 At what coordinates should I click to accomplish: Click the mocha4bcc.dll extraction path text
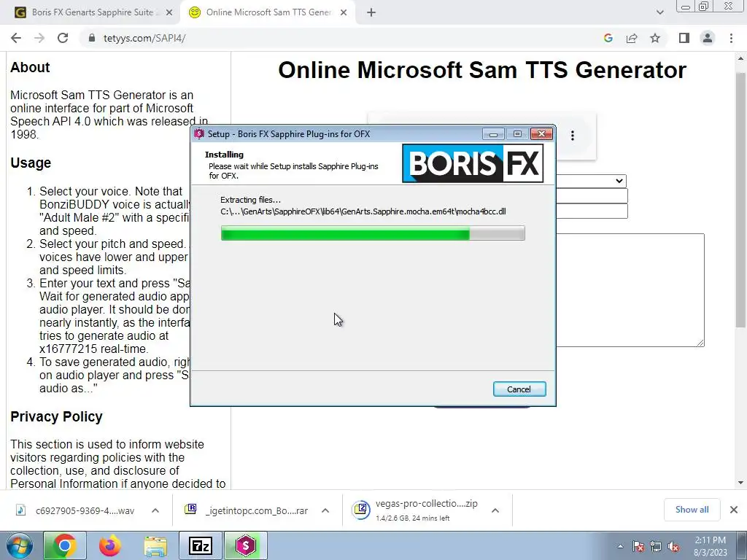pyautogui.click(x=363, y=211)
